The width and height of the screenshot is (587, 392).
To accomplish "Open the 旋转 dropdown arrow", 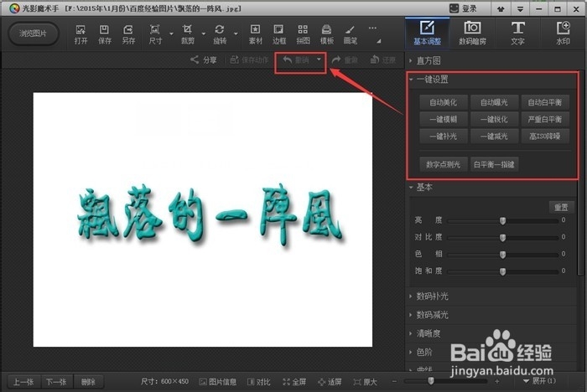I will pyautogui.click(x=236, y=34).
